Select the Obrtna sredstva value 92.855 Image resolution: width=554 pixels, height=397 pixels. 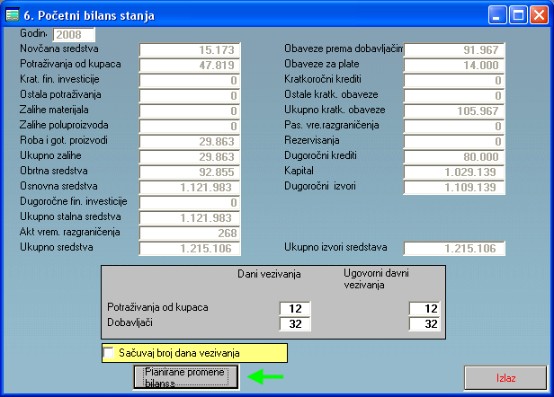[x=190, y=172]
